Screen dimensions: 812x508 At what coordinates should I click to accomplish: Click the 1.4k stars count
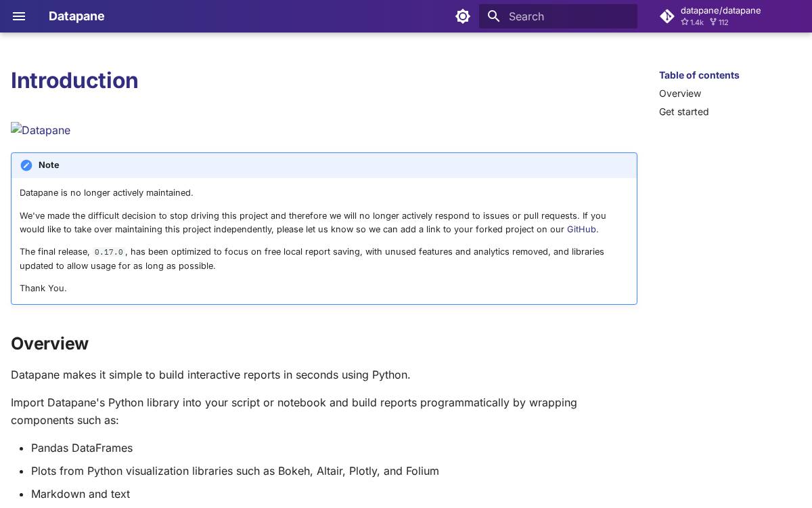692,22
